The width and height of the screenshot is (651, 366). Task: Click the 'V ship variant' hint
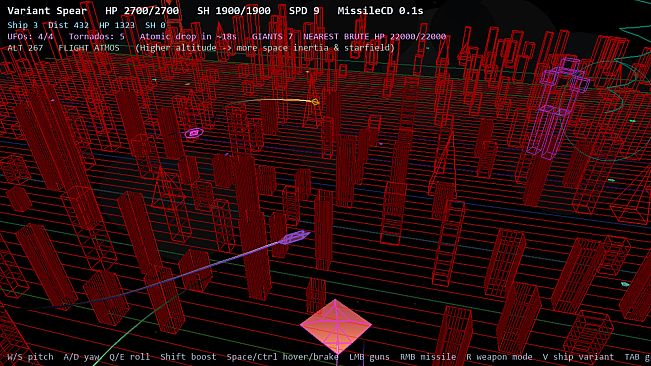point(578,357)
